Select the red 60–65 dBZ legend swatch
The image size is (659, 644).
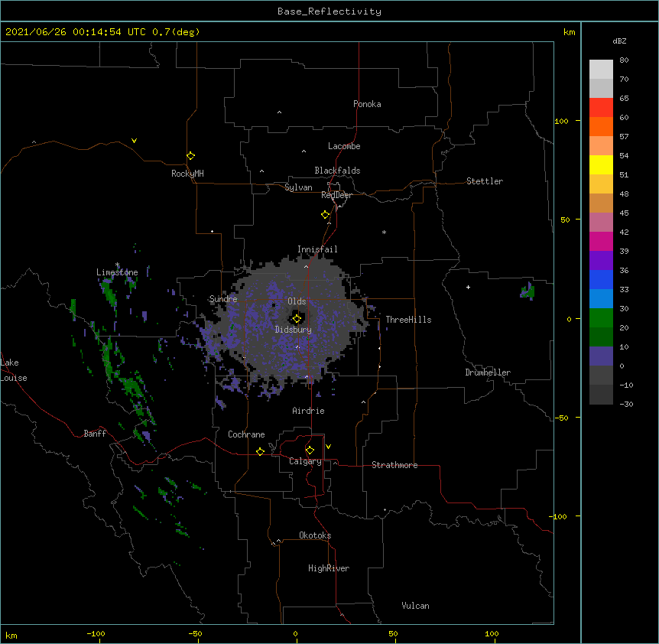[601, 108]
